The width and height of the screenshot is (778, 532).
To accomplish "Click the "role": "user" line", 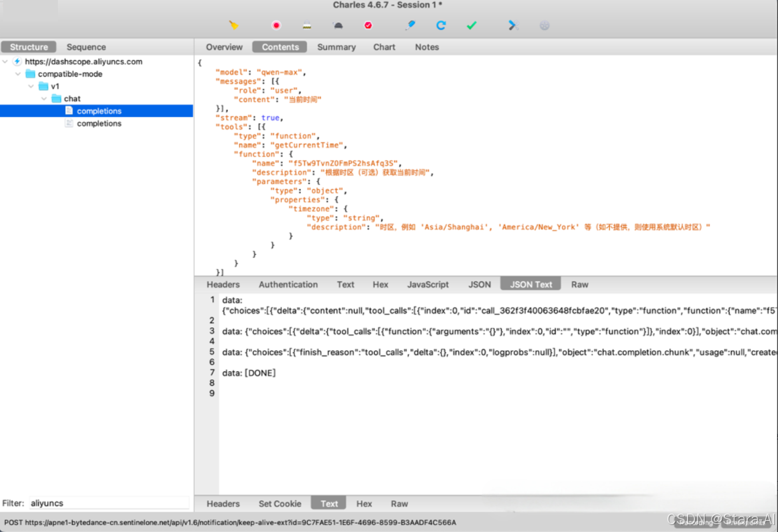I will [267, 90].
